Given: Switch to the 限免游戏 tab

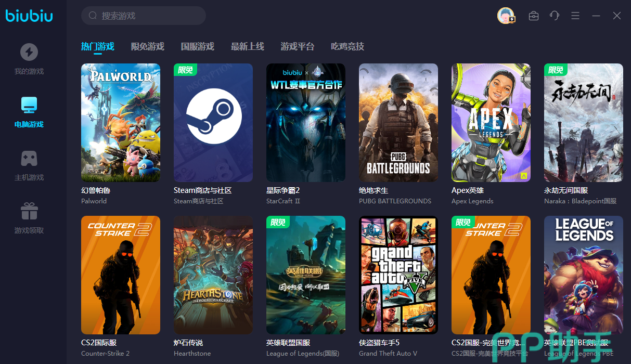Looking at the screenshot, I should click(x=147, y=47).
